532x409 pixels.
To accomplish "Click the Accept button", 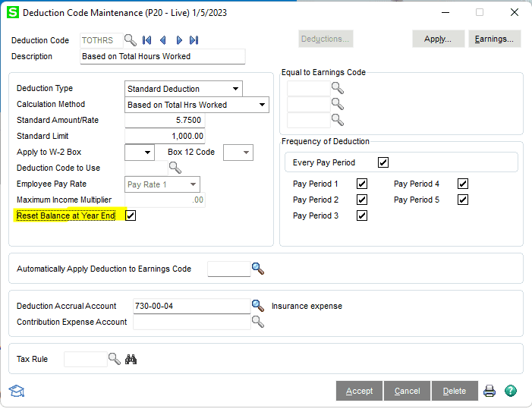I will point(359,391).
